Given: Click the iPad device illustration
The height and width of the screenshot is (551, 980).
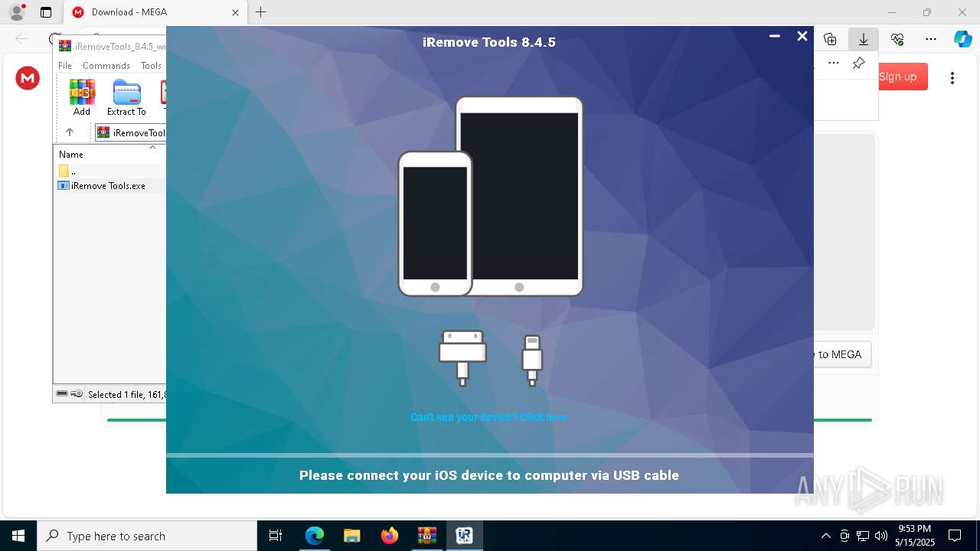Looking at the screenshot, I should pos(528,196).
